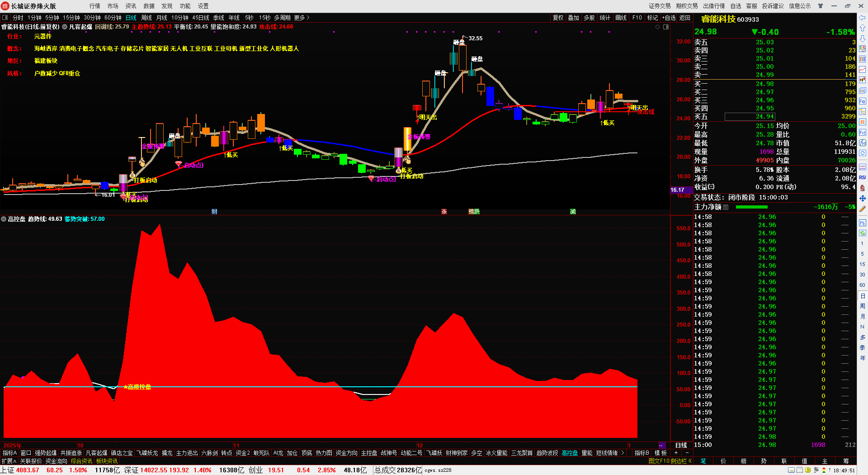Click the red 涨 marker below the chart
Screen dimensions: 868x475
pyautogui.click(x=444, y=212)
